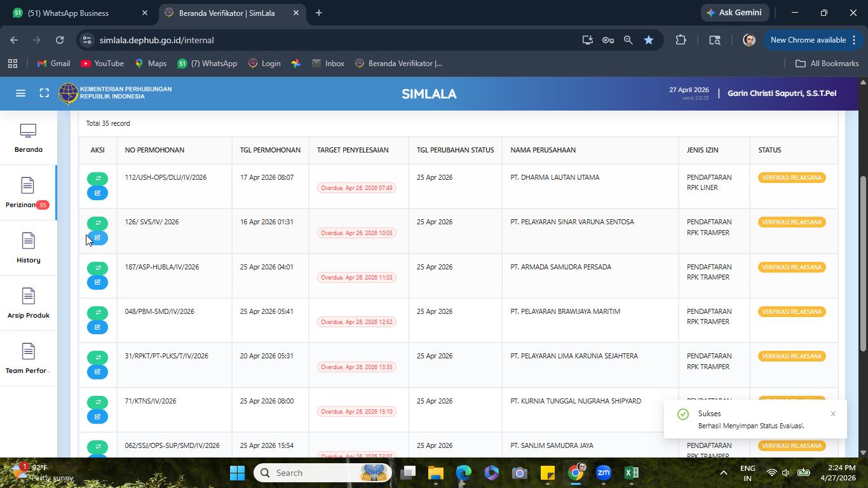Viewport: 868px width, 488px height.
Task: Go back to the previous page
Action: pos(14,40)
